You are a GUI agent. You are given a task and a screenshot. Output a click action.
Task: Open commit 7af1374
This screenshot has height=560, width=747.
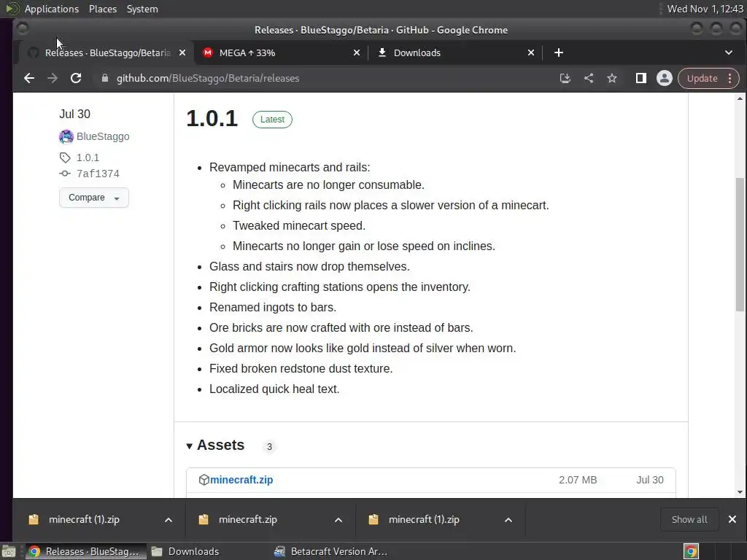(98, 174)
